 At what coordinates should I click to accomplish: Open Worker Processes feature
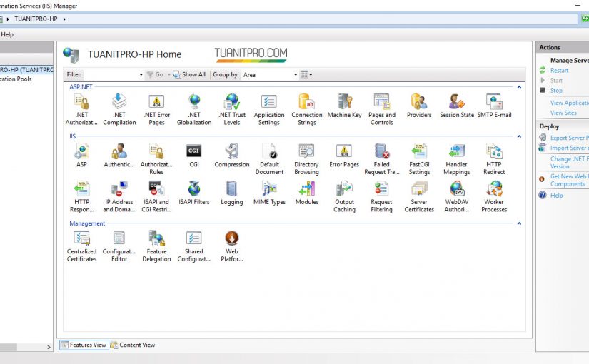(x=494, y=196)
